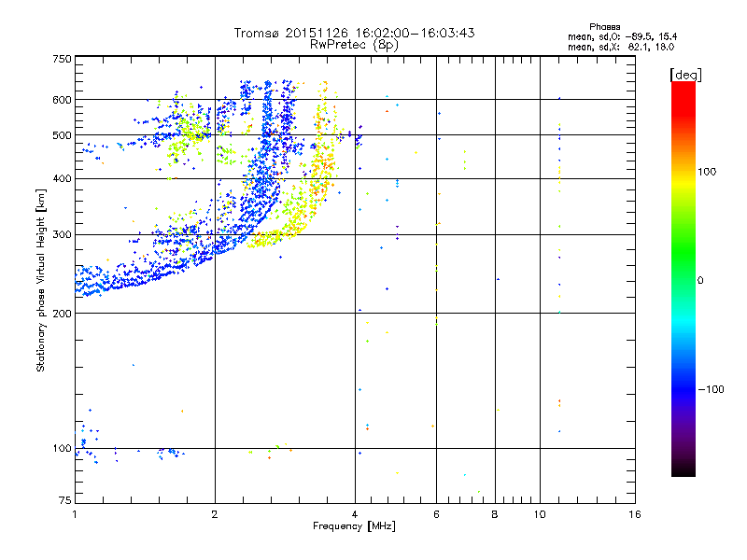Image resolution: width=747 pixels, height=560 pixels.
Task: Click the y-axis label '600'
Action: (x=62, y=100)
